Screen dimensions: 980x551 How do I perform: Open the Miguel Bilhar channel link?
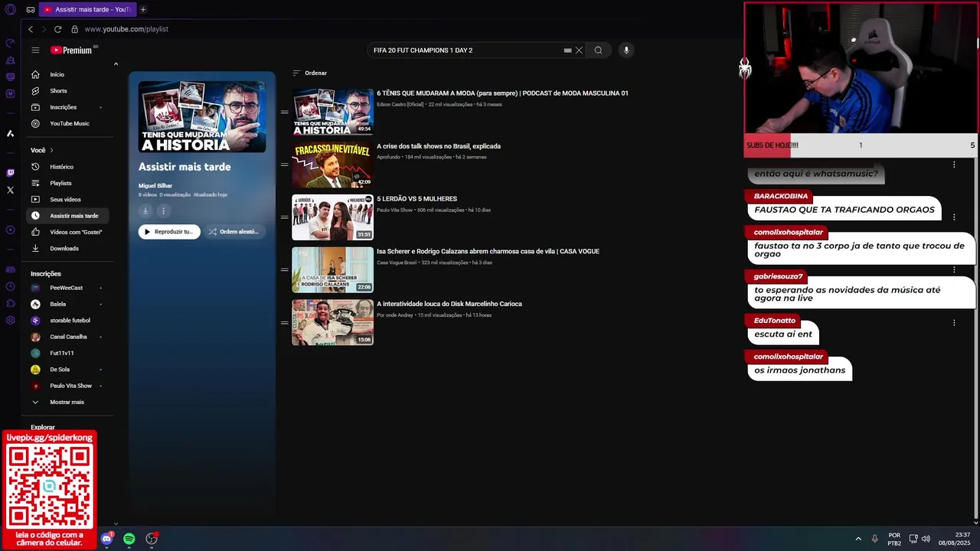(155, 185)
